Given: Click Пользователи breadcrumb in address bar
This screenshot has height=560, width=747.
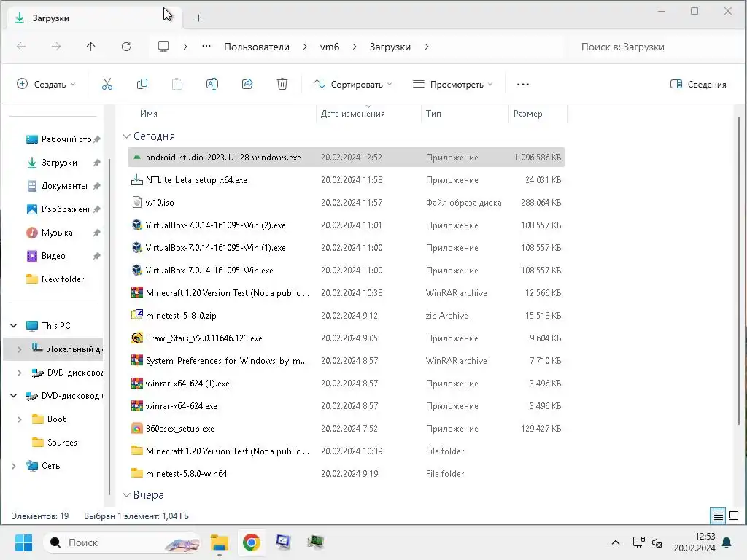Looking at the screenshot, I should (x=257, y=47).
